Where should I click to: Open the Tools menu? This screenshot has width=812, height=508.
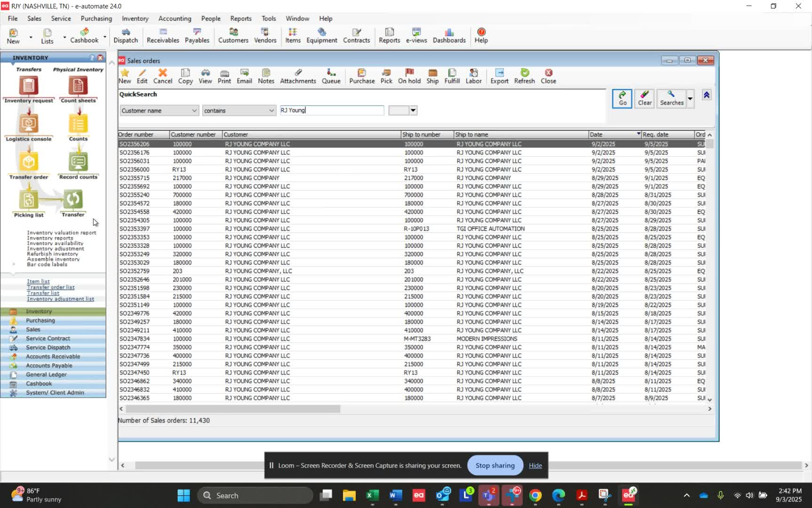coord(269,18)
